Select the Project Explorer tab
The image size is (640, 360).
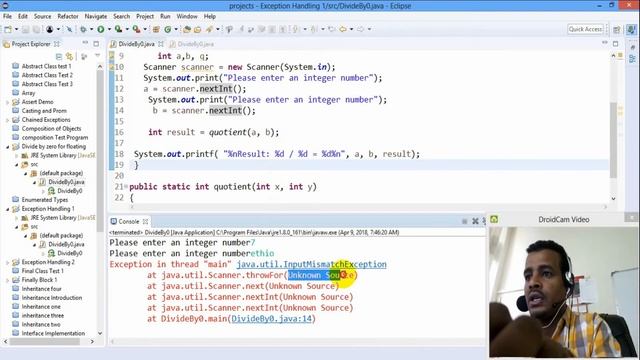click(x=31, y=44)
